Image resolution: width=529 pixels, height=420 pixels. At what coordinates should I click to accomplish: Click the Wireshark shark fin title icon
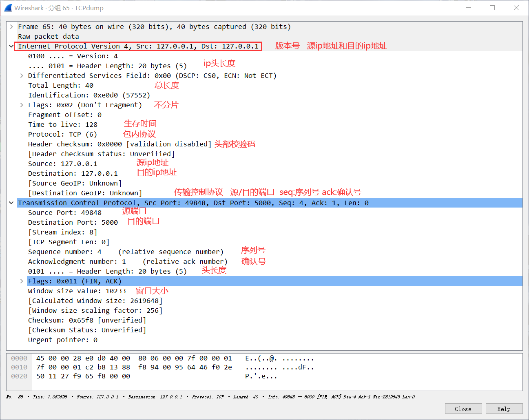(8, 8)
